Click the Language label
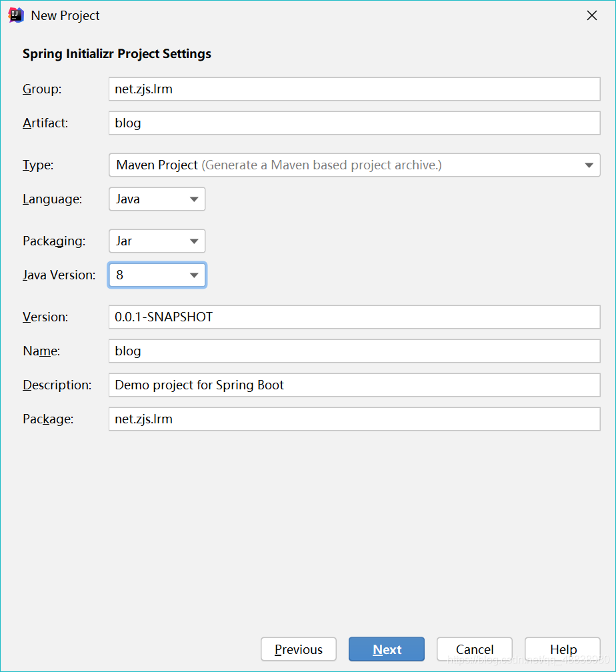This screenshot has height=672, width=616. click(52, 199)
